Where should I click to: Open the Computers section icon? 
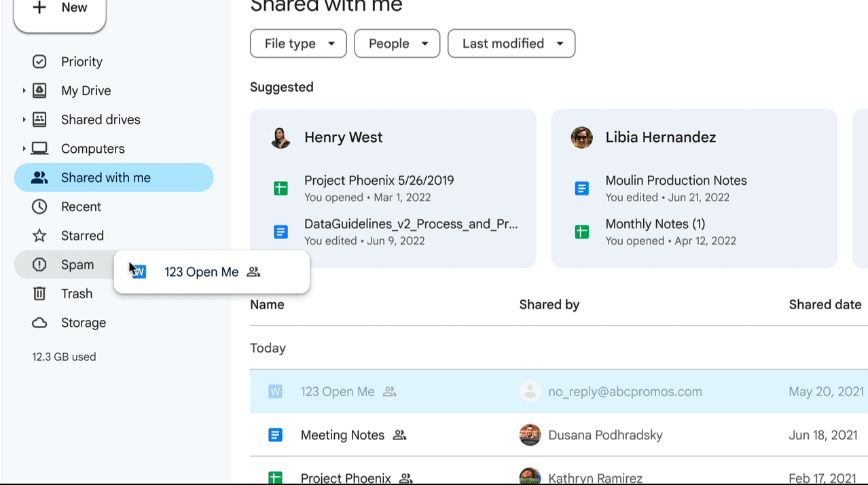40,148
